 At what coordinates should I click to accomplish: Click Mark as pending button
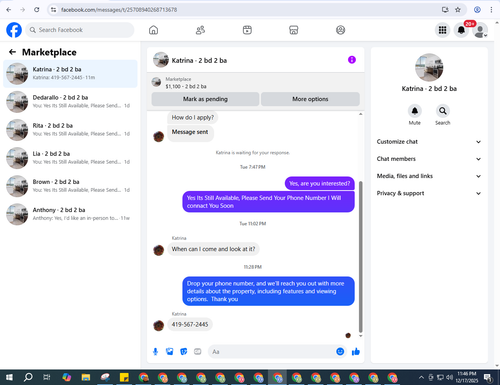[205, 99]
